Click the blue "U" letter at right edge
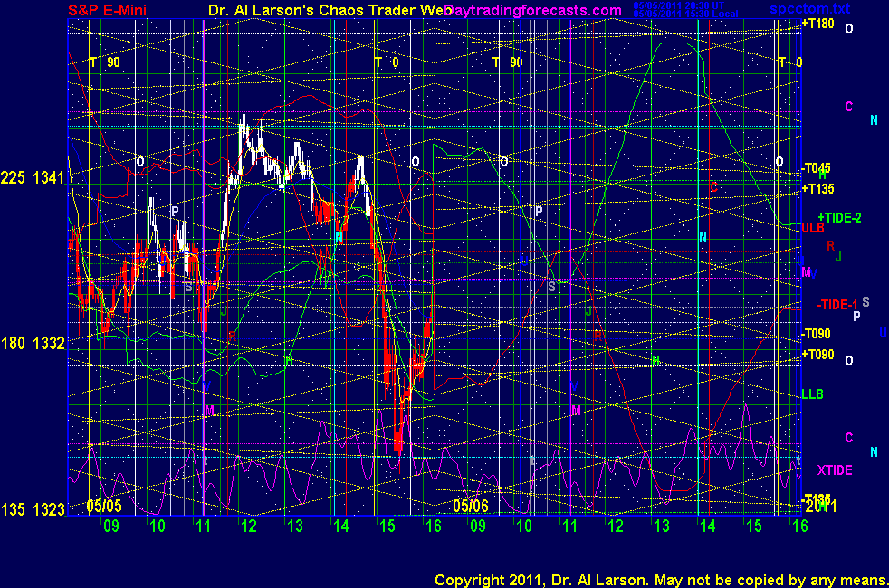889x588 pixels. point(883,333)
